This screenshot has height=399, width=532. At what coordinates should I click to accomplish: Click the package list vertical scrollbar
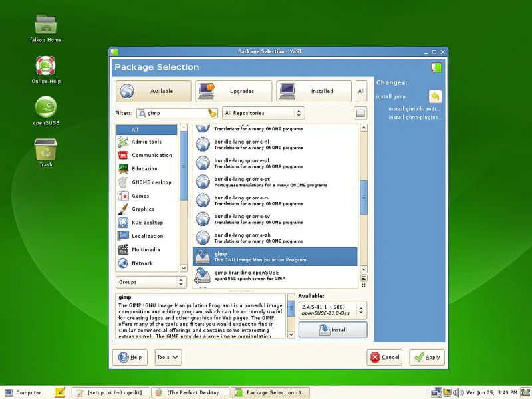pos(363,198)
